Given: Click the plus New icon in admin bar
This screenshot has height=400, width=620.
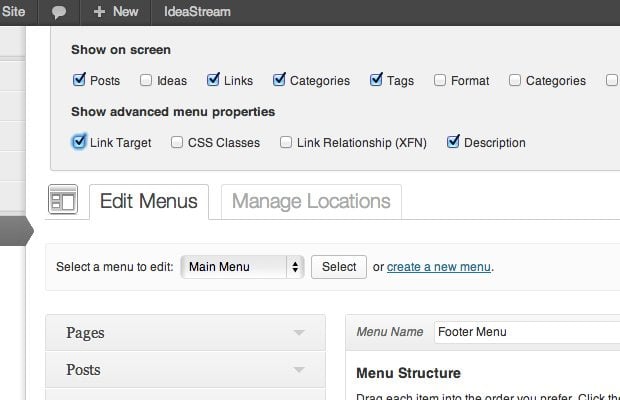Looking at the screenshot, I should point(98,12).
